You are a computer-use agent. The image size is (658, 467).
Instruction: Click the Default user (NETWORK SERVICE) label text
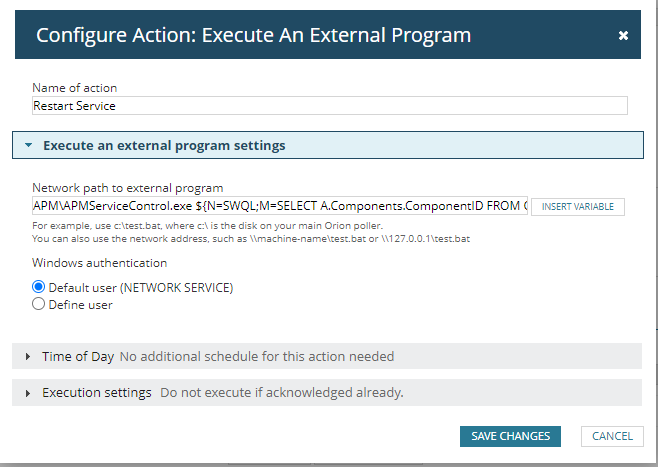tap(141, 287)
